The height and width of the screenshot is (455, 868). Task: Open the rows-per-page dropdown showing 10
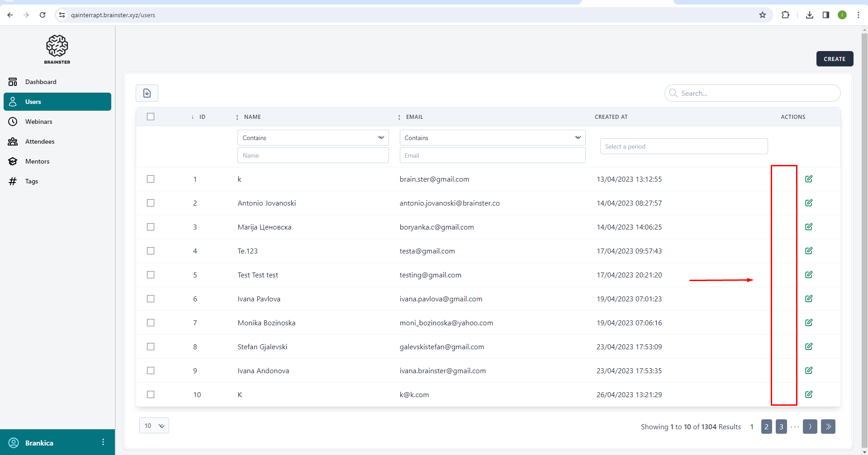coord(154,426)
